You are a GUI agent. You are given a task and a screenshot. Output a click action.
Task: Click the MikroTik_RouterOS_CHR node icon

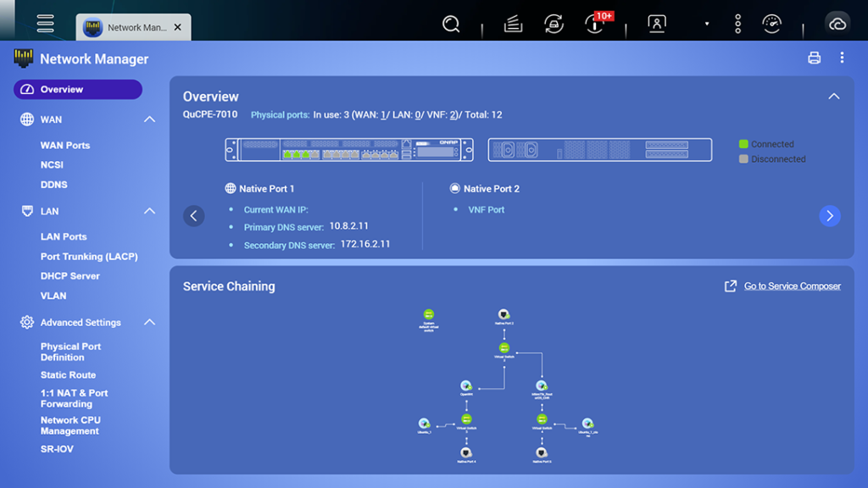541,386
